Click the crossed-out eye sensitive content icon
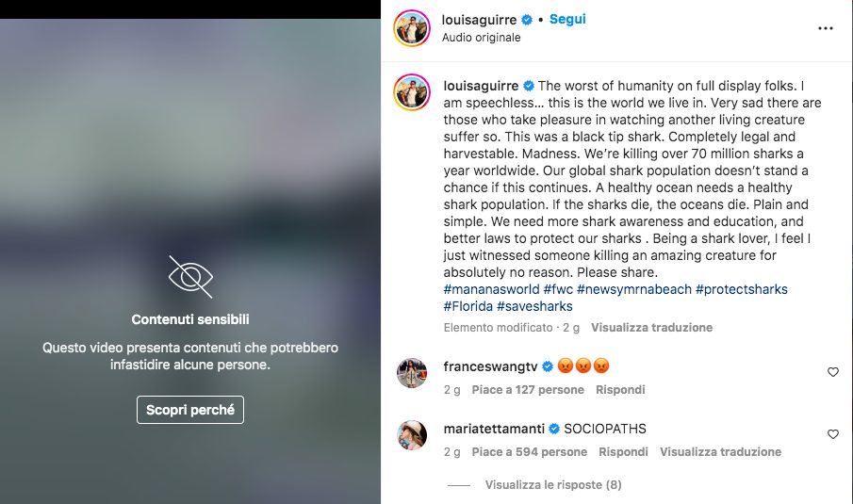Image resolution: width=853 pixels, height=504 pixels. [190, 277]
